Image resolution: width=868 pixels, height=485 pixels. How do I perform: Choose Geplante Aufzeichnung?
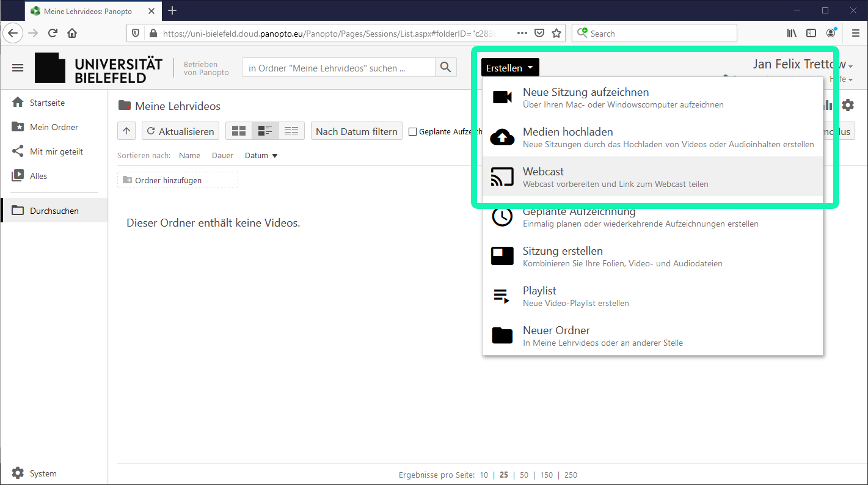[652, 217]
